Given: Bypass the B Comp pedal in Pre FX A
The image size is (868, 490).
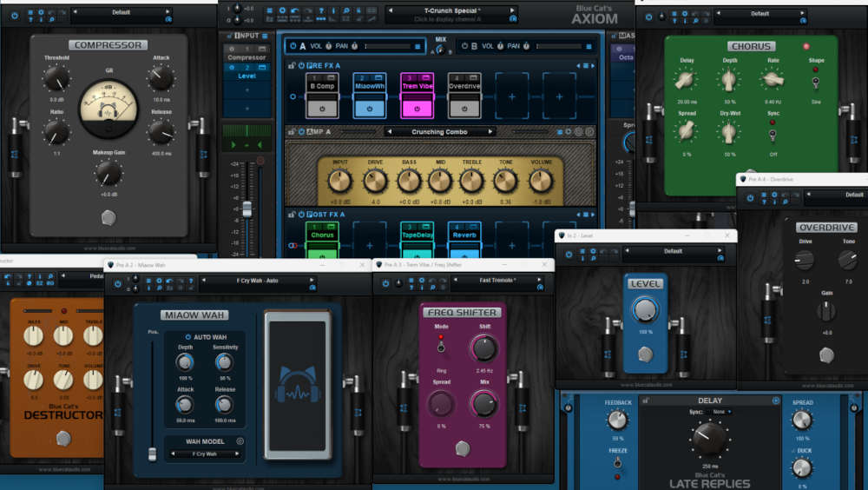Looking at the screenshot, I should [x=322, y=109].
